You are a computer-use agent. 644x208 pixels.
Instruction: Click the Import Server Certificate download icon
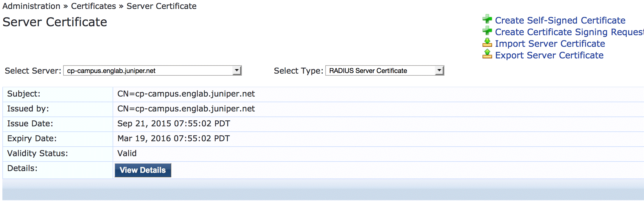(487, 43)
